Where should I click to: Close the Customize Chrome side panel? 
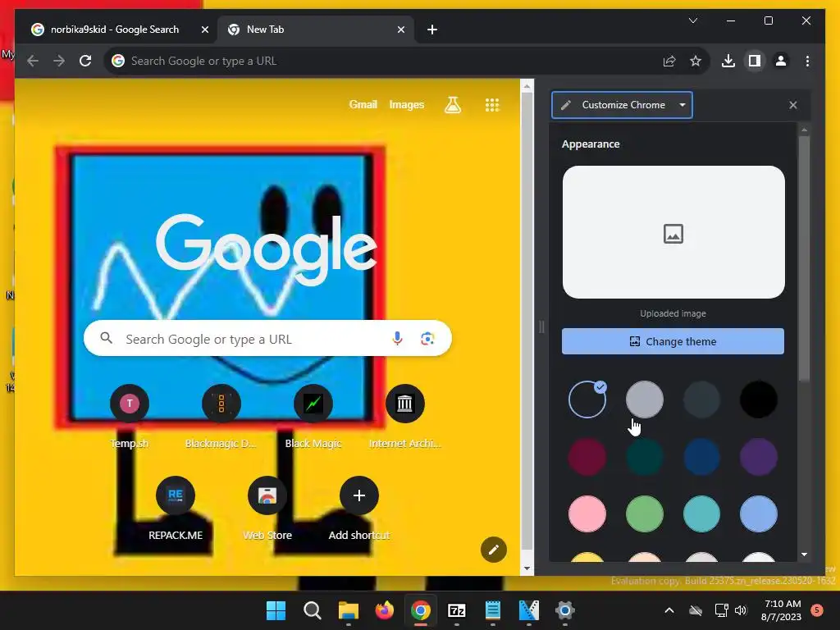(793, 105)
